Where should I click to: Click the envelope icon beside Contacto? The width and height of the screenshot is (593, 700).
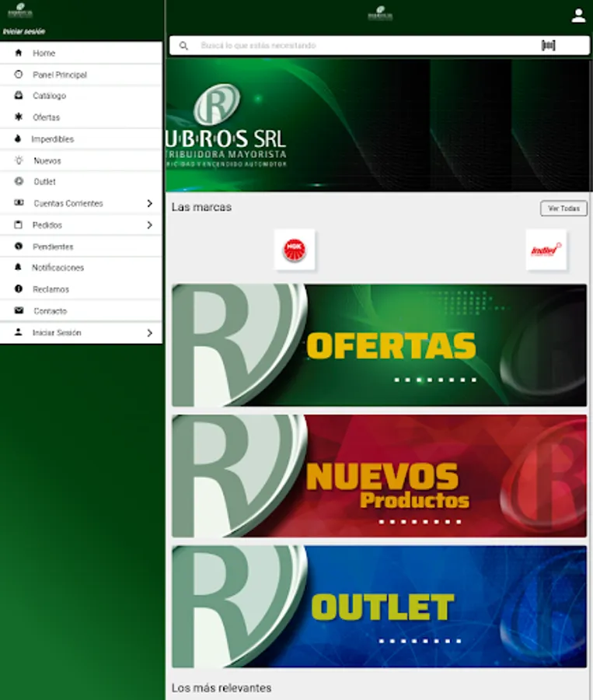tap(19, 310)
